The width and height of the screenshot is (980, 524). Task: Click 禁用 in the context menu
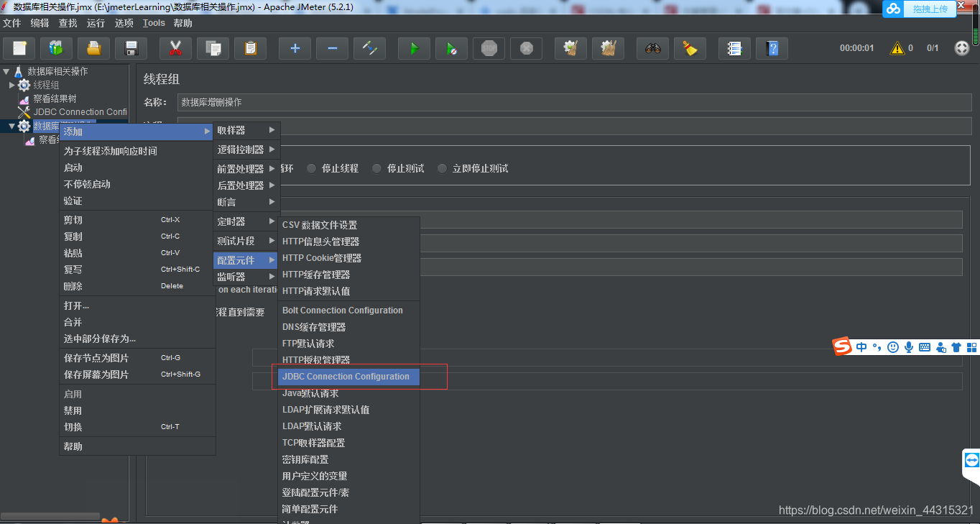tap(137, 410)
